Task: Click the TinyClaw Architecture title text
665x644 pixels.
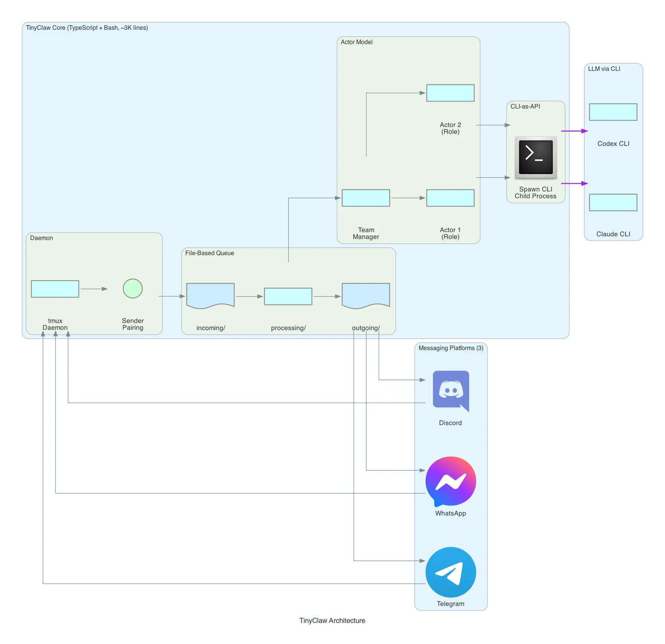Action: pyautogui.click(x=332, y=621)
